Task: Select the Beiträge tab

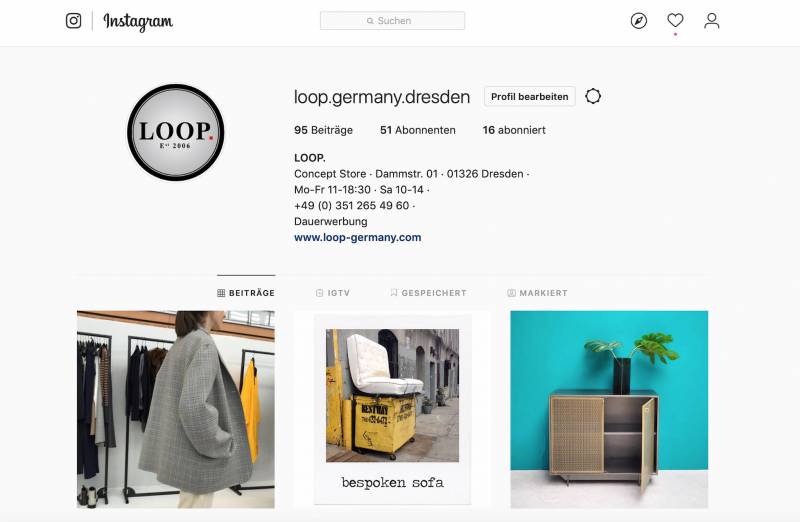Action: click(x=246, y=293)
